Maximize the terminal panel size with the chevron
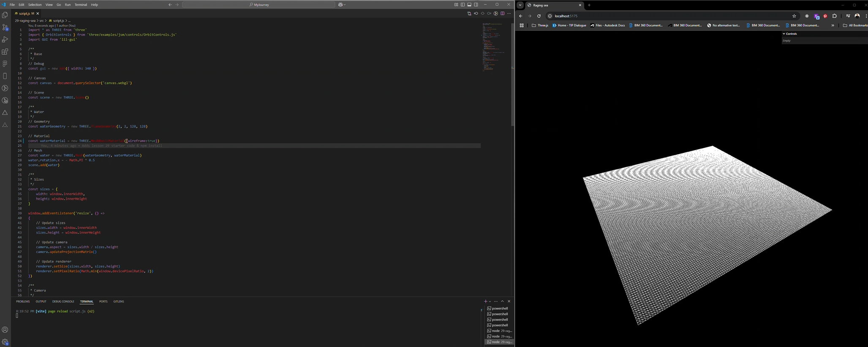 pos(502,301)
